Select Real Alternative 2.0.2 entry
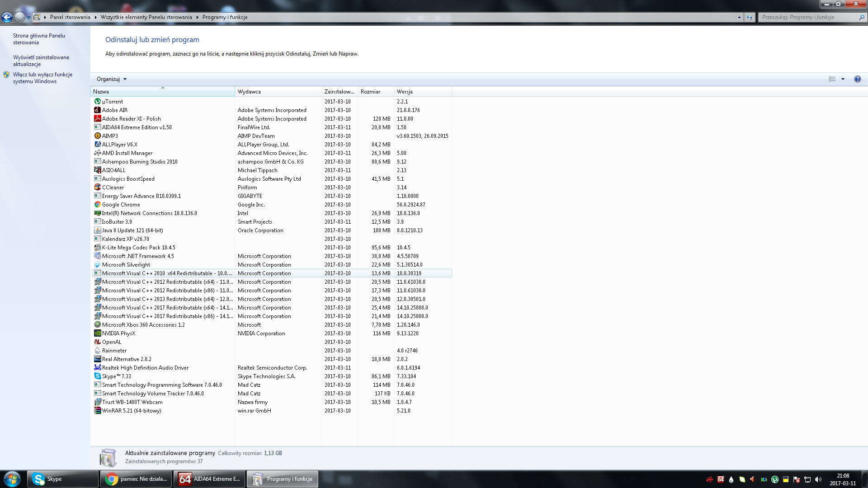This screenshot has width=868, height=488. coord(271,359)
